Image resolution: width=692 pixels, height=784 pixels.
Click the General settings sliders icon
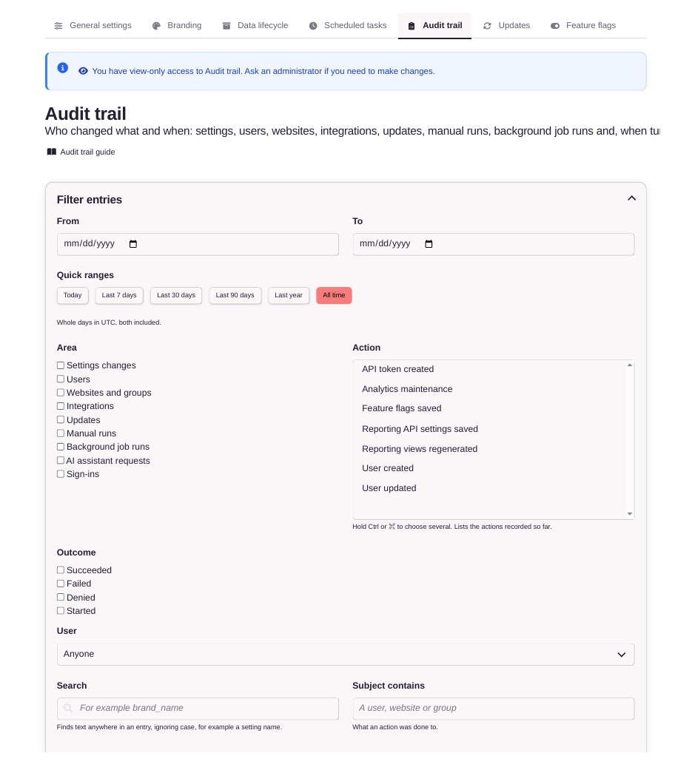[58, 26]
